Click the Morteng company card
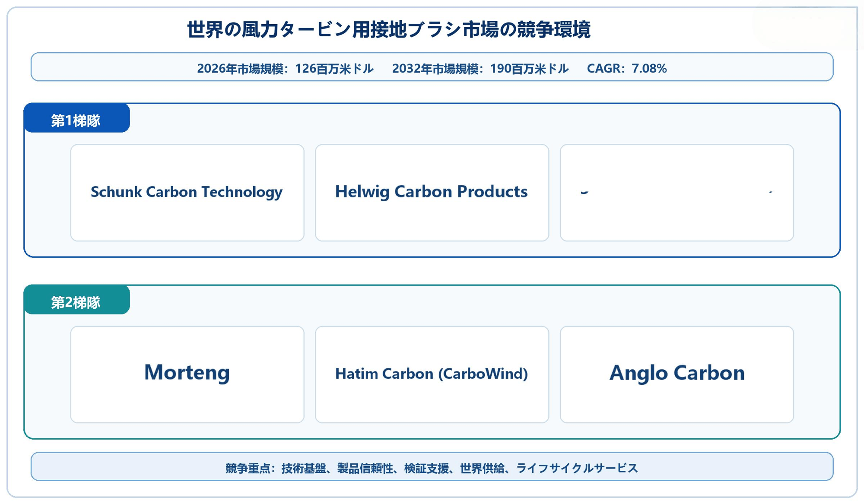This screenshot has width=864, height=504. click(x=187, y=374)
